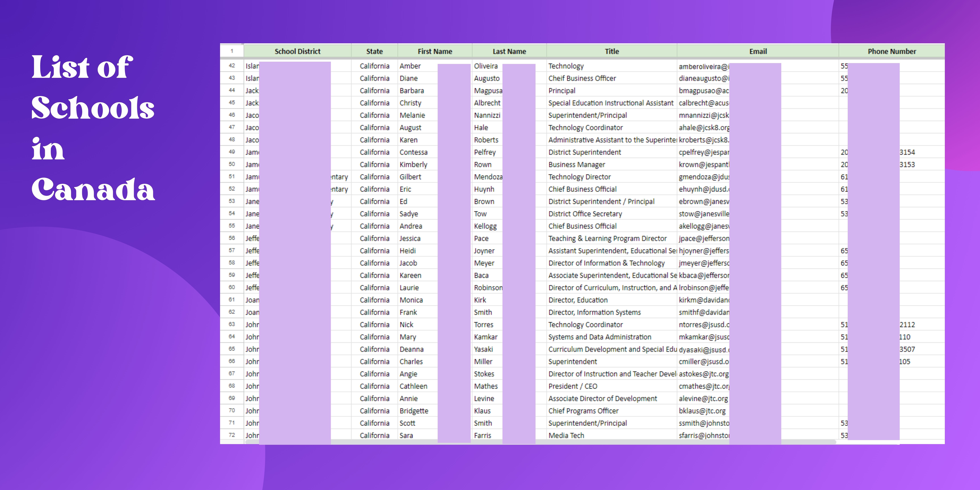980x490 pixels.
Task: Click State cell California in Amber row
Action: [x=374, y=66]
